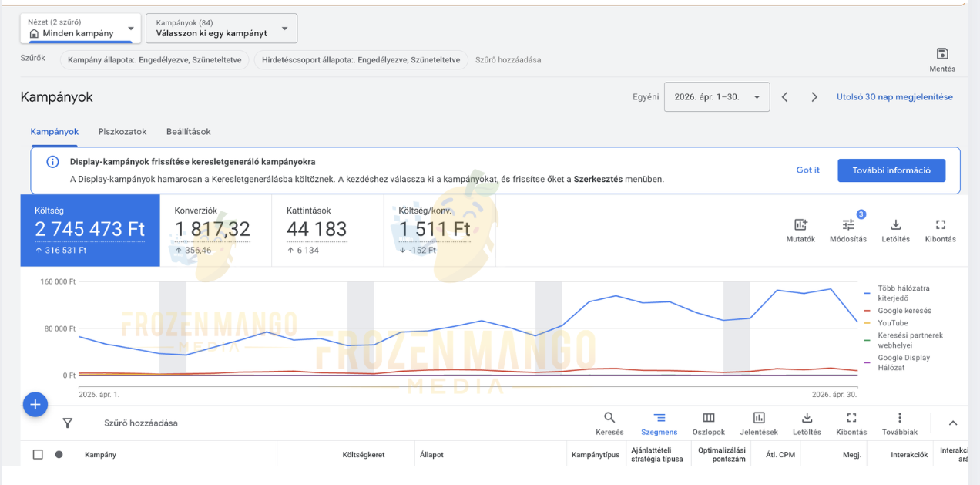
Task: Sort by the Interakciók column header
Action: click(909, 455)
